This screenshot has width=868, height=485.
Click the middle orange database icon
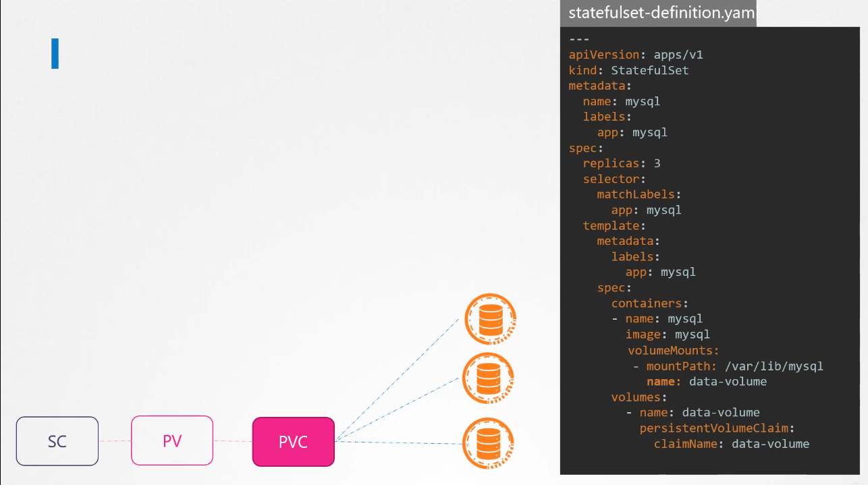pyautogui.click(x=488, y=378)
